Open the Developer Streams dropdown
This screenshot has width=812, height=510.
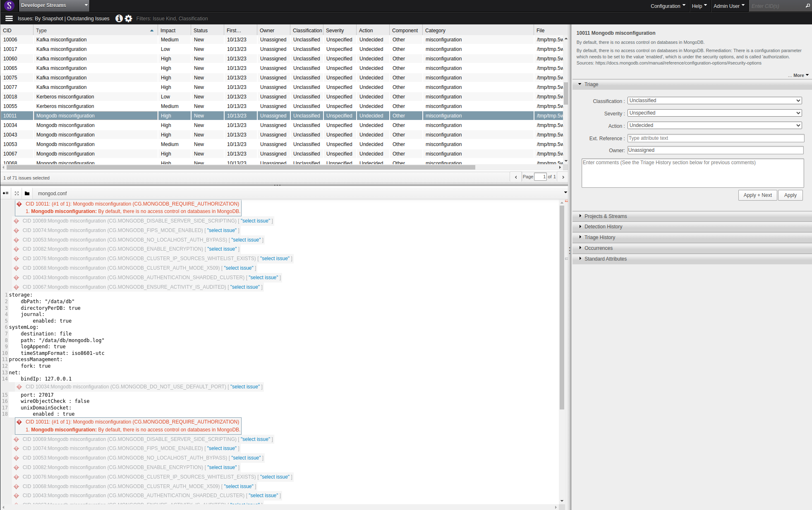54,5
